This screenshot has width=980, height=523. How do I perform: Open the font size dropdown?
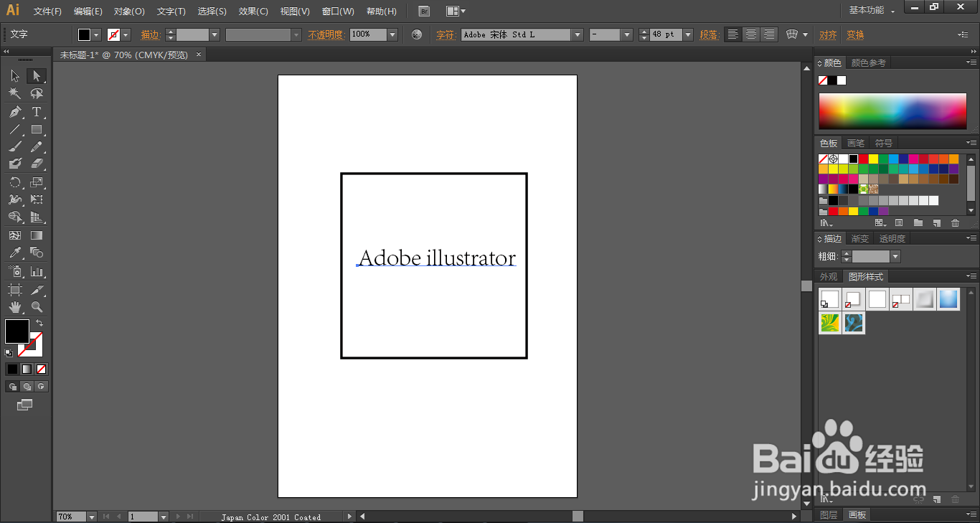[688, 34]
